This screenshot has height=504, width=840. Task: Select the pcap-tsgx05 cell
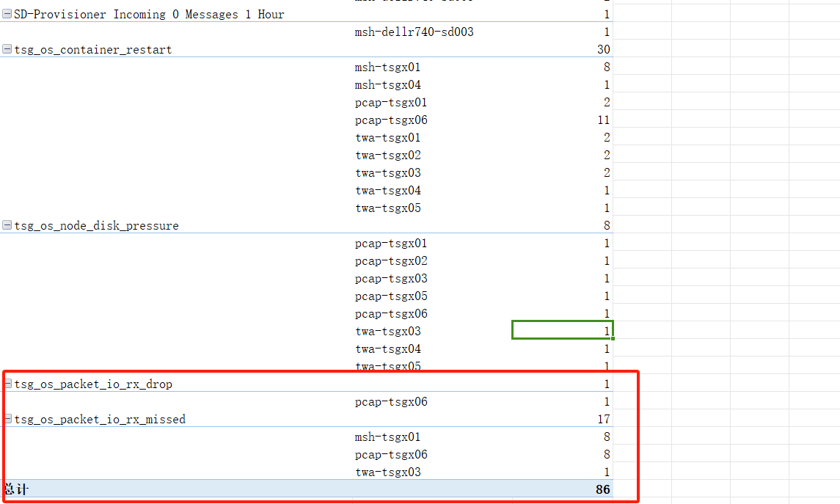(391, 296)
